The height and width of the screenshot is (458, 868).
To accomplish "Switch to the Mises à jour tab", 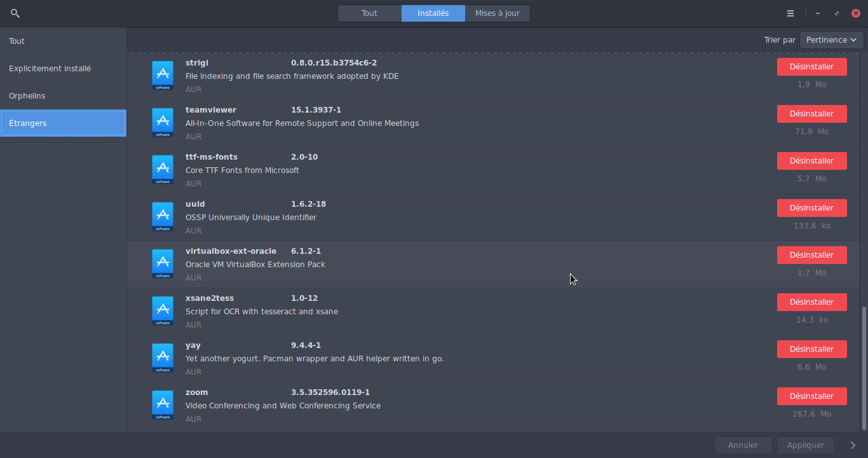I will coord(498,13).
